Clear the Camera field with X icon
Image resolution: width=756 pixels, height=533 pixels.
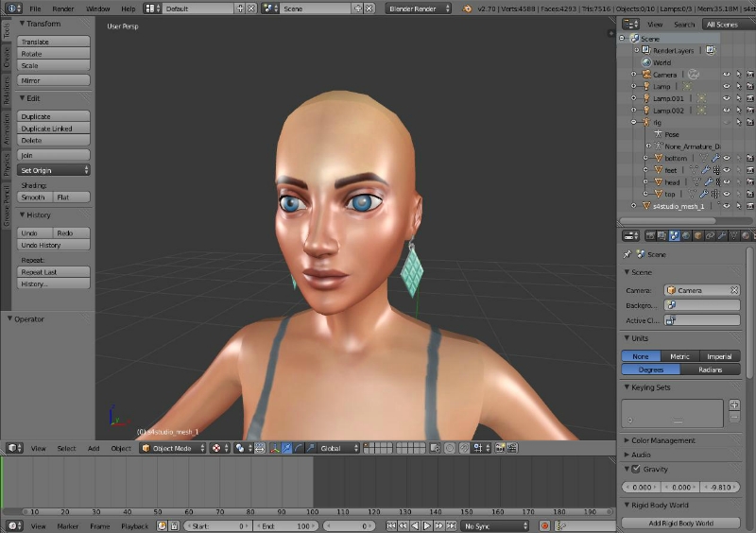tap(733, 290)
